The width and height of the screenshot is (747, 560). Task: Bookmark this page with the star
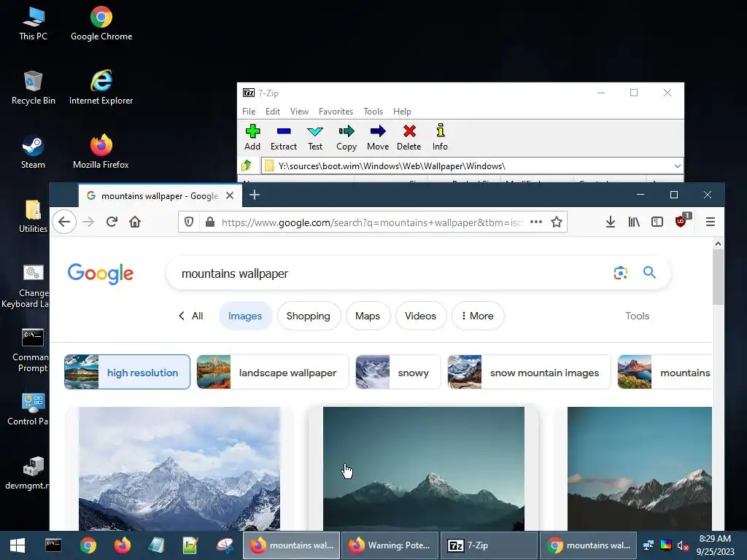tap(557, 222)
